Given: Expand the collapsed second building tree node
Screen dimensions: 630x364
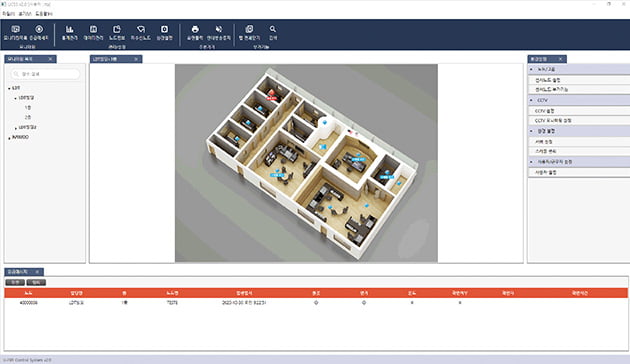Looking at the screenshot, I should coord(16,128).
